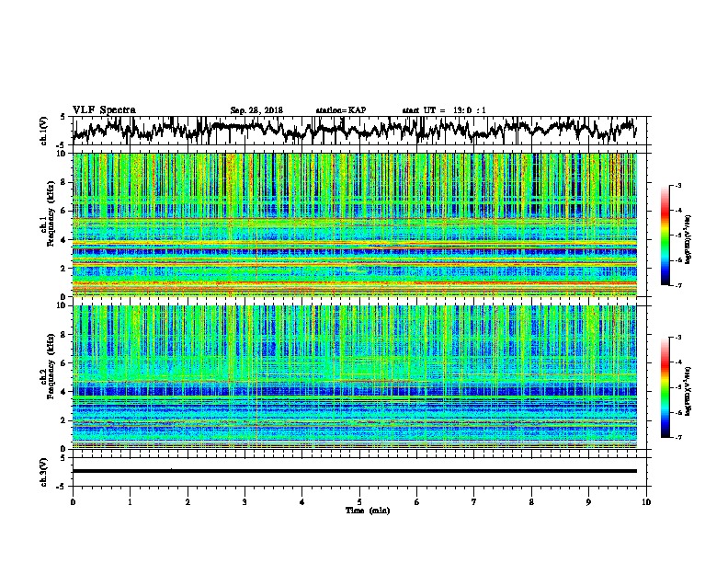728x563 pixels.
Task: Click time-axis tick label "6"
Action: pyautogui.click(x=417, y=501)
